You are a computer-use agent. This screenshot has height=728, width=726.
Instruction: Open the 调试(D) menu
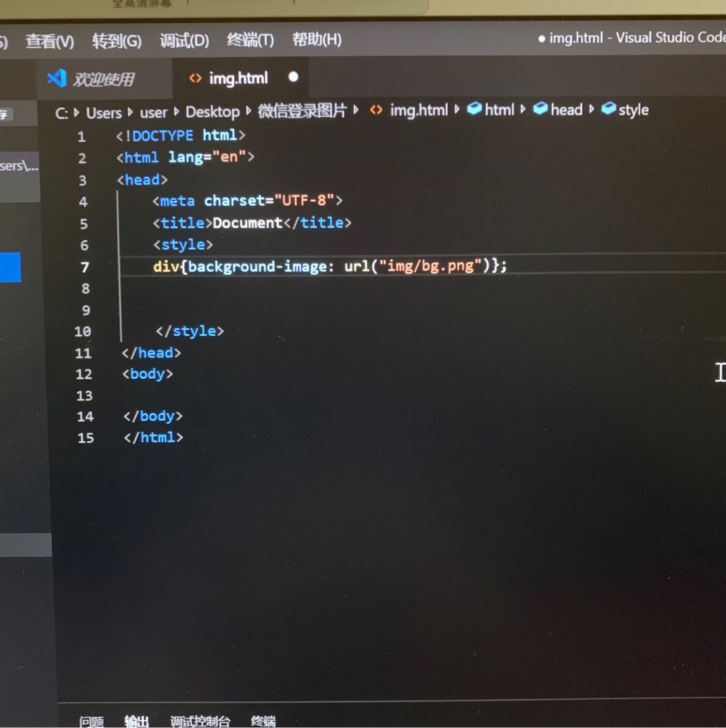click(x=184, y=40)
